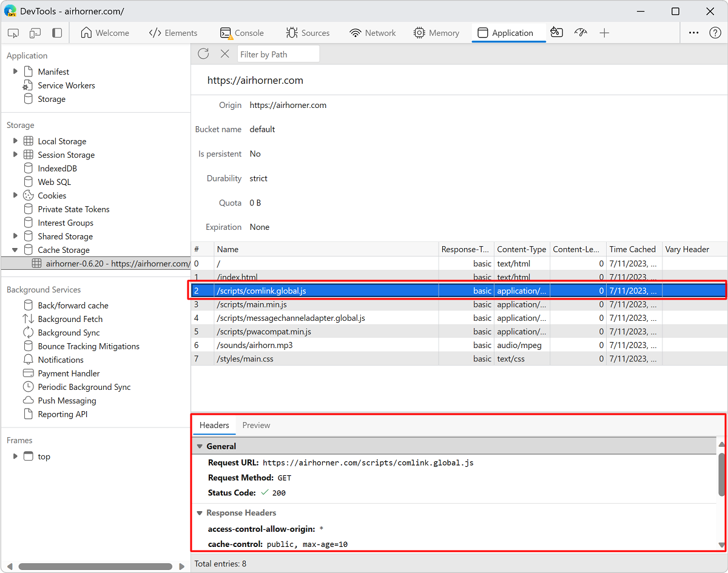Screen dimensions: 728x573
Task: Toggle the device emulation mode
Action: (35, 33)
